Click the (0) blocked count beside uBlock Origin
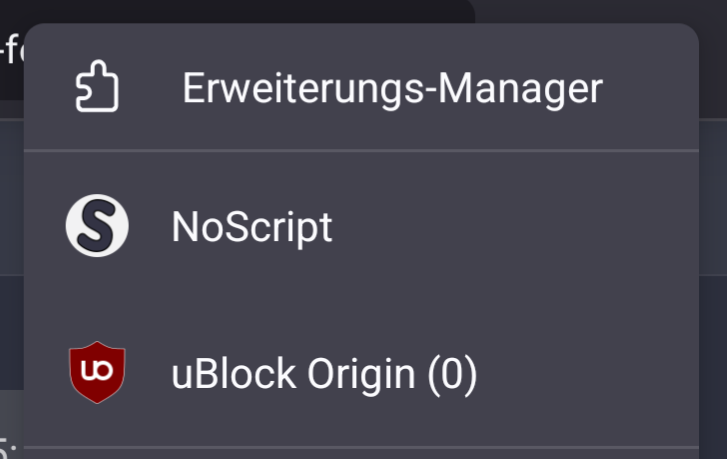Image resolution: width=727 pixels, height=459 pixels. pyautogui.click(x=452, y=374)
